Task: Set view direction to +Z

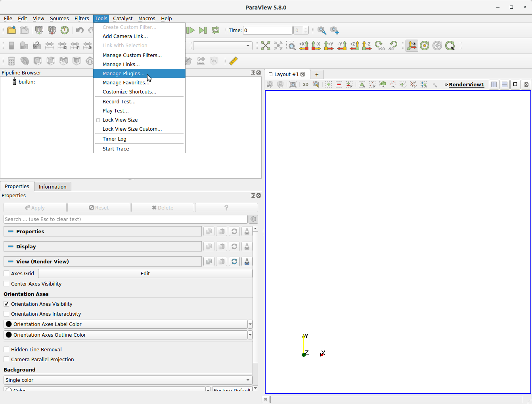Action: pos(354,46)
